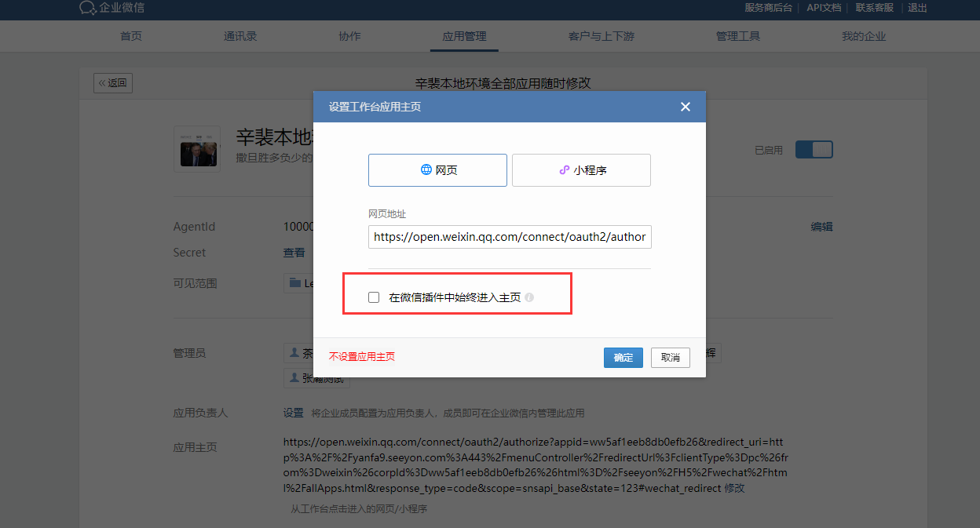
Task: Open the 客户与上下游 tab
Action: click(602, 36)
